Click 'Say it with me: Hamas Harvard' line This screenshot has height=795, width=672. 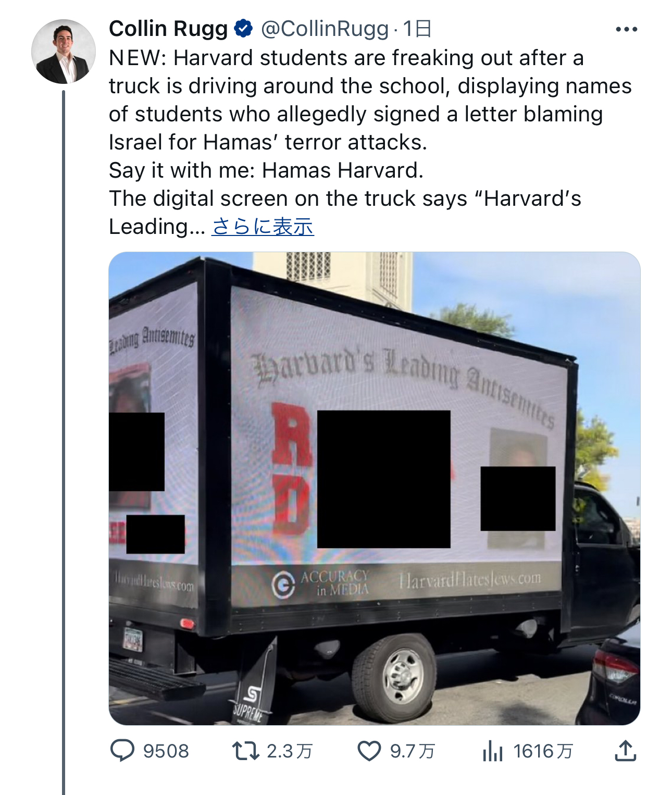click(266, 170)
